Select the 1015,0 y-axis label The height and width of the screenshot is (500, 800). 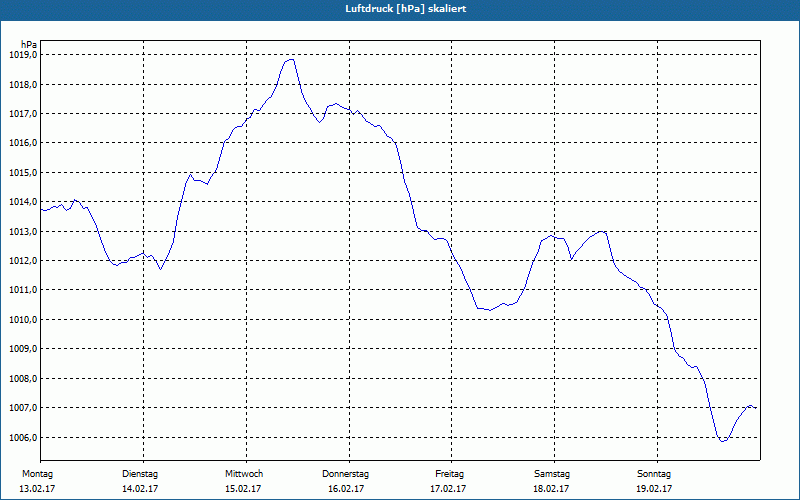coord(23,172)
